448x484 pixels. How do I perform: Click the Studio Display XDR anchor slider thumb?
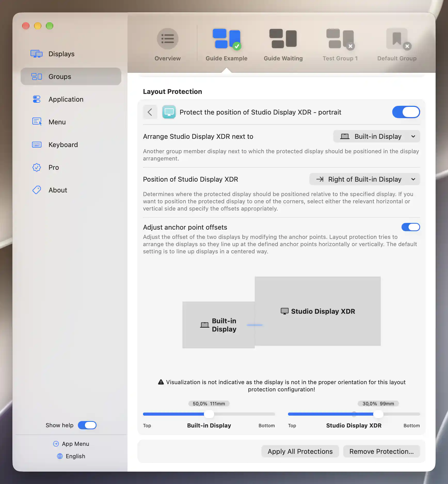[x=378, y=414]
